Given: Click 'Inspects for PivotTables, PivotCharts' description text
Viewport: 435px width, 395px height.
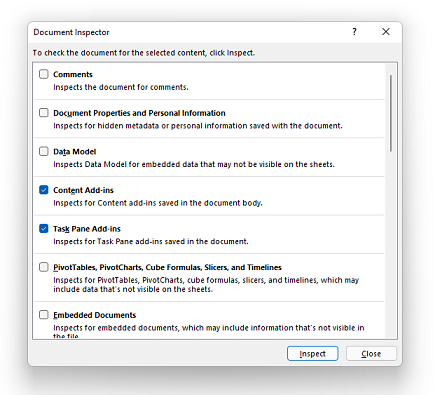Looking at the screenshot, I should 206,285.
